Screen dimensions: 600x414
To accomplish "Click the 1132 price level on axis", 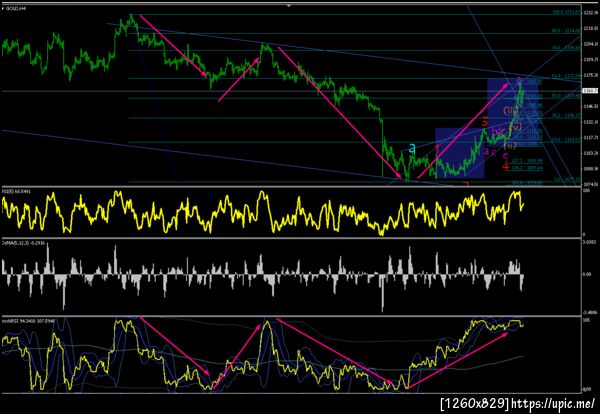I will pos(590,122).
